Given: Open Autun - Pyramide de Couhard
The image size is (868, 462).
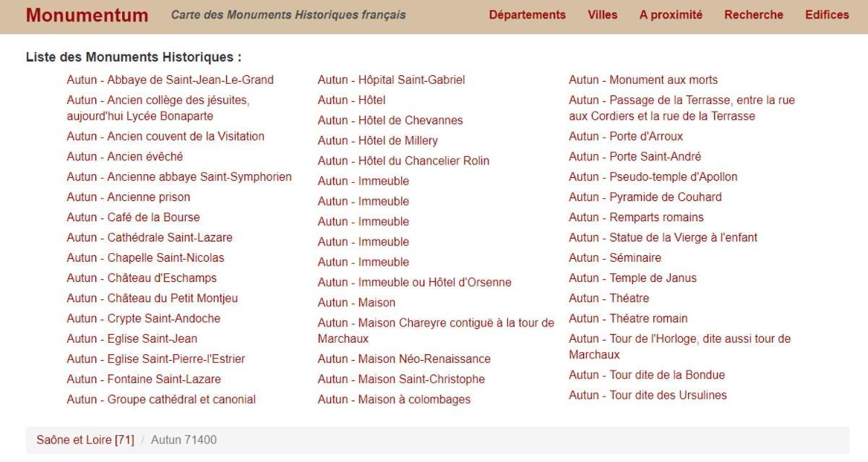Looking at the screenshot, I should [645, 197].
